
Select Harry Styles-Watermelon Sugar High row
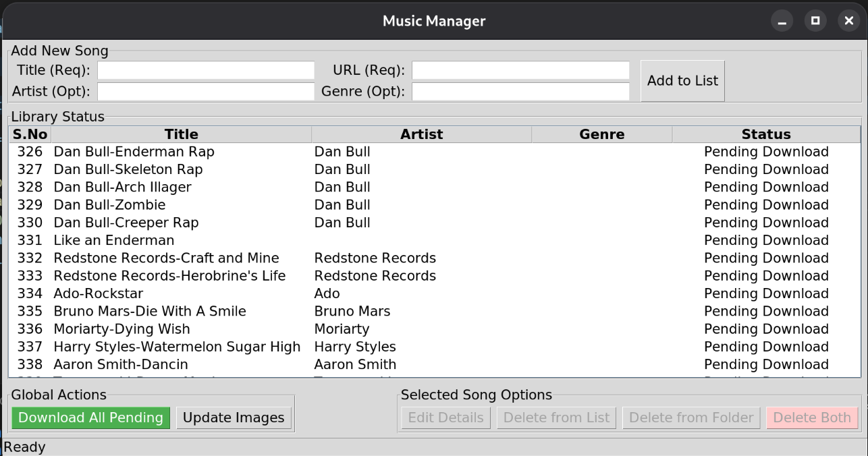(x=177, y=347)
